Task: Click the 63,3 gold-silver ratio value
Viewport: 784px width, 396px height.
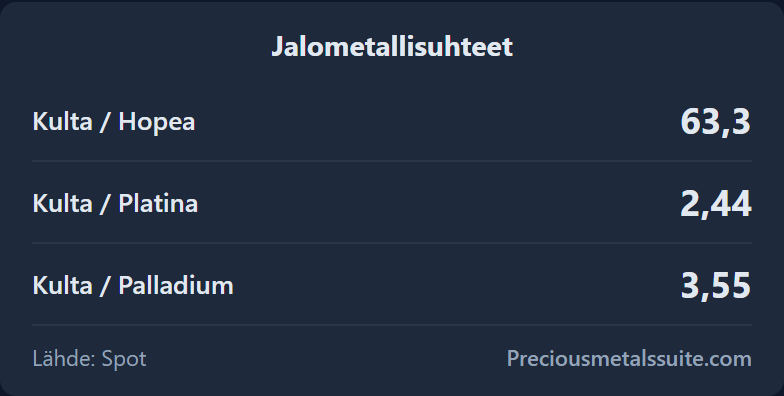Action: coord(716,122)
